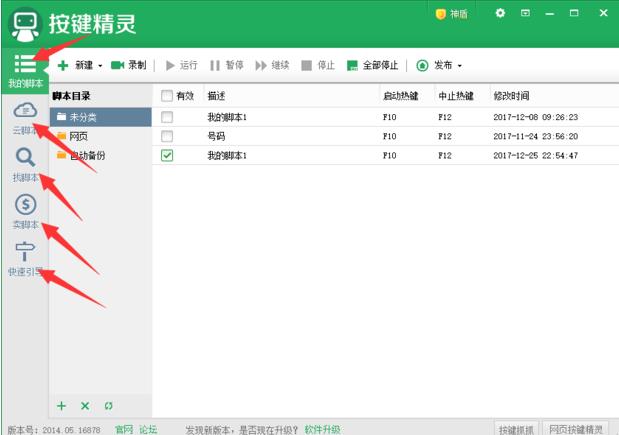Open the 快速引导 quick guide section
The height and width of the screenshot is (435, 619).
coord(25,259)
